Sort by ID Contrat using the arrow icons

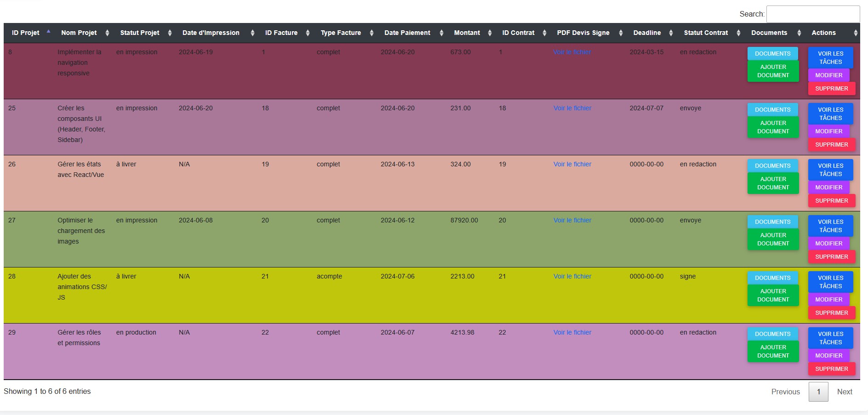coord(544,33)
